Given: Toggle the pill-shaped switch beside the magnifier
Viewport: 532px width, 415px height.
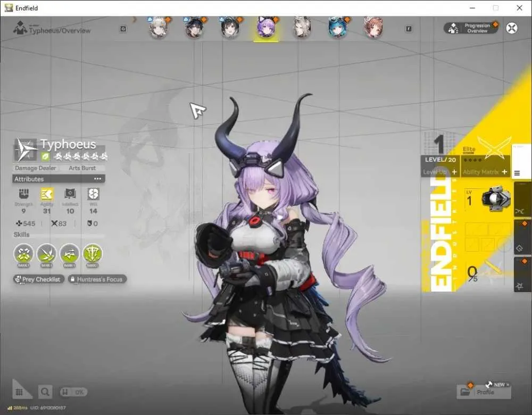Looking at the screenshot, I should pyautogui.click(x=73, y=392).
